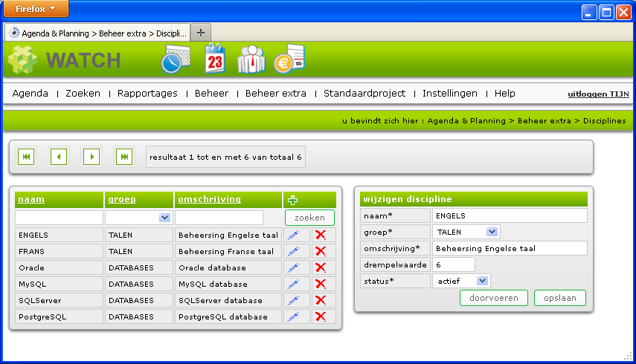Delete the FRANS discipline
636x364 pixels.
click(x=321, y=251)
